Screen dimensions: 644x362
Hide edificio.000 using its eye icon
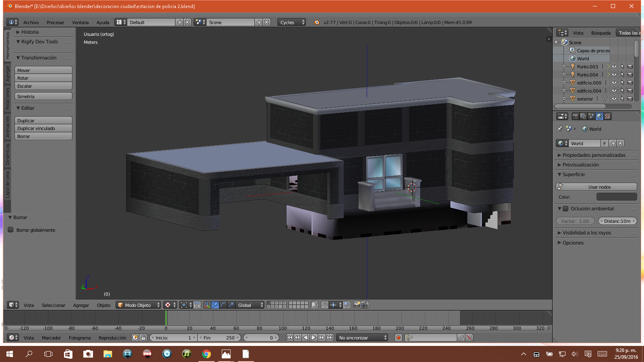(x=614, y=83)
